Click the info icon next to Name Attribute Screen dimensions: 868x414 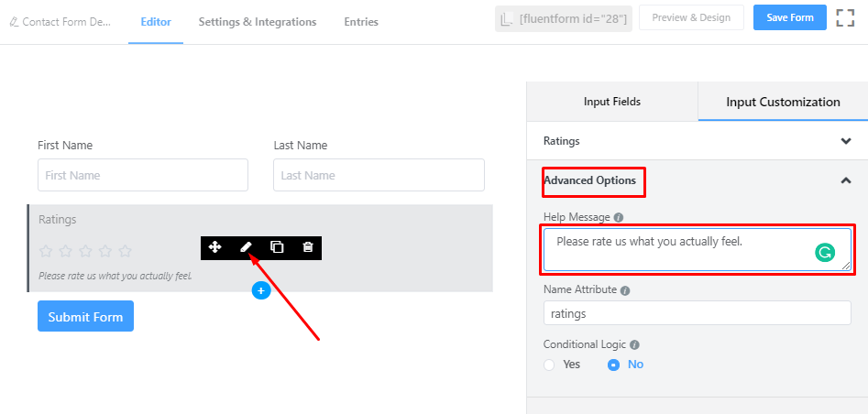click(x=625, y=290)
